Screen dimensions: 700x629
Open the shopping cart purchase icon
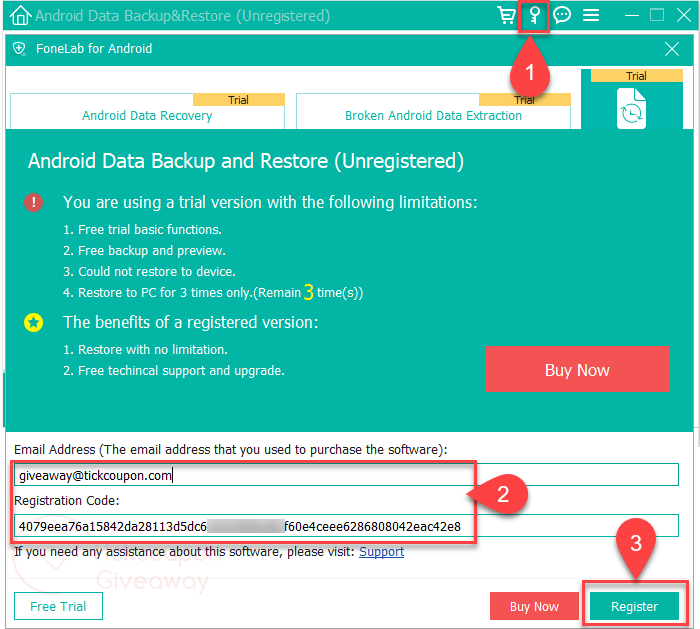point(506,15)
